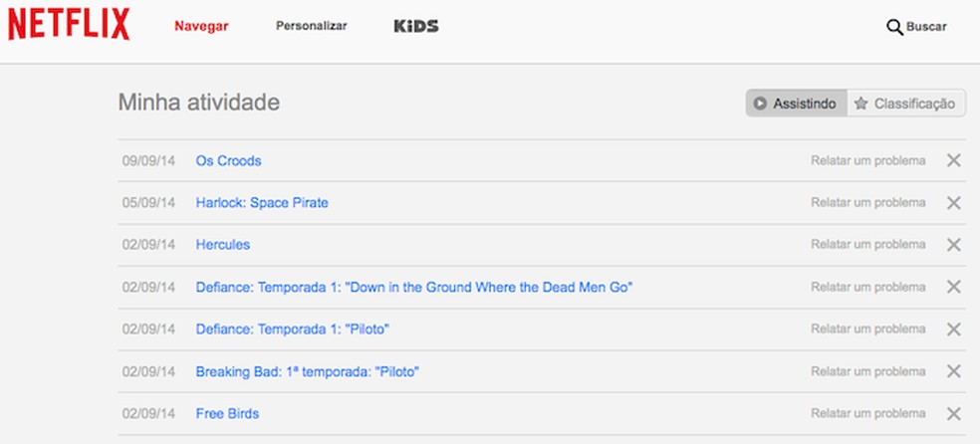980x444 pixels.
Task: Click the Buscar search field
Action: point(926,27)
